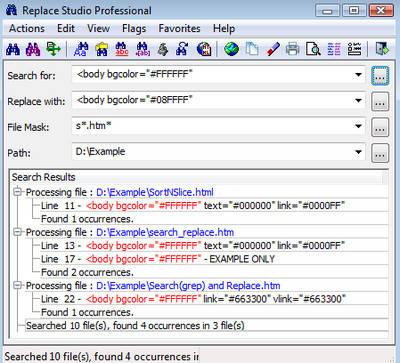This screenshot has width=400, height=363.
Task: Click the print preview magnifier icon
Action: [x=313, y=50]
